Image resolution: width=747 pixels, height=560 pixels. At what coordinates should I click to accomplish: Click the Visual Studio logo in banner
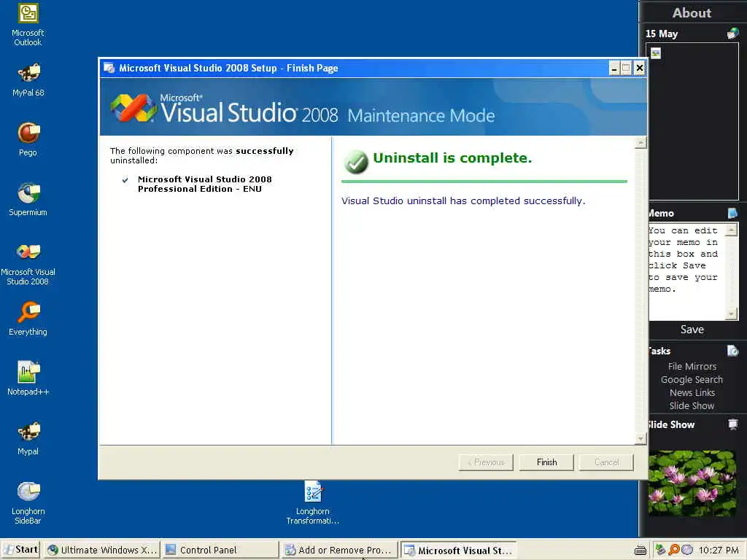[x=134, y=108]
